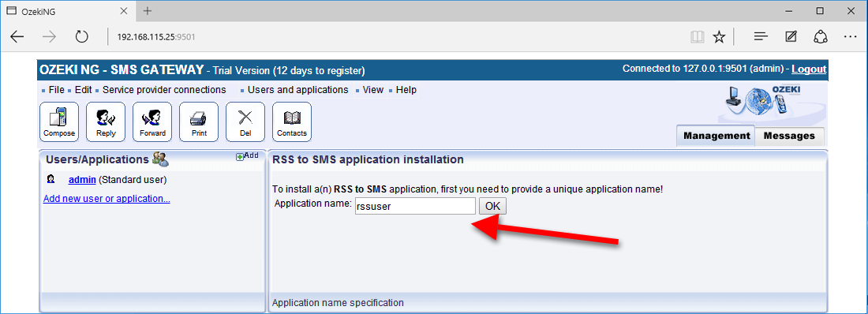Click the 'RSS to SMS application installation' heading
Viewport: 868px width, 314px height.
(x=369, y=159)
